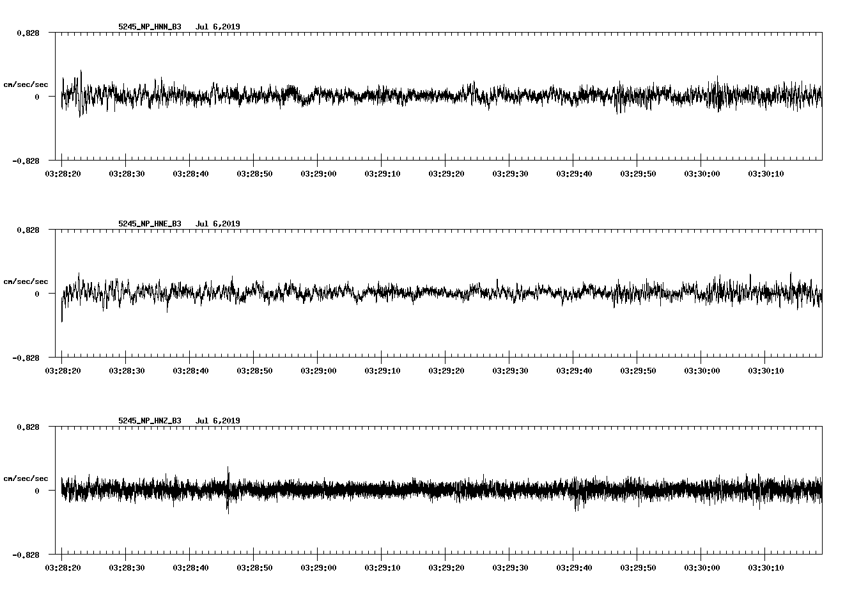Click the 03:29:00 time label under HNN plot

point(318,173)
